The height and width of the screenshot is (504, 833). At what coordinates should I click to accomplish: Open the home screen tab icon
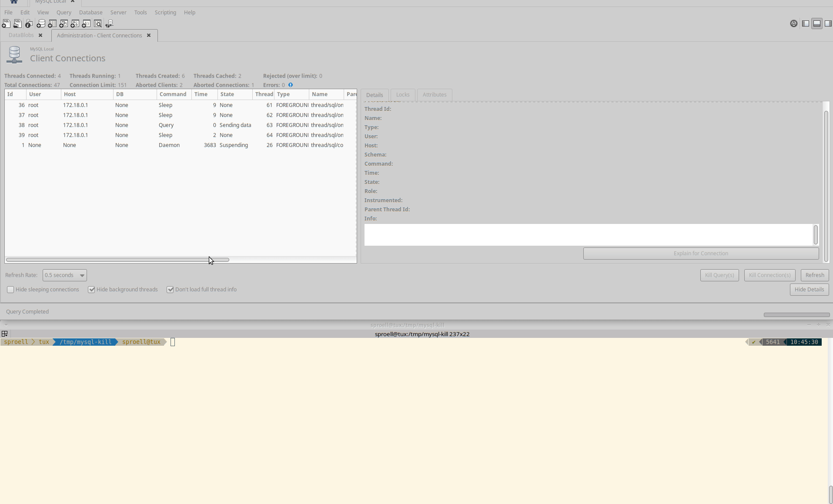coord(13,2)
